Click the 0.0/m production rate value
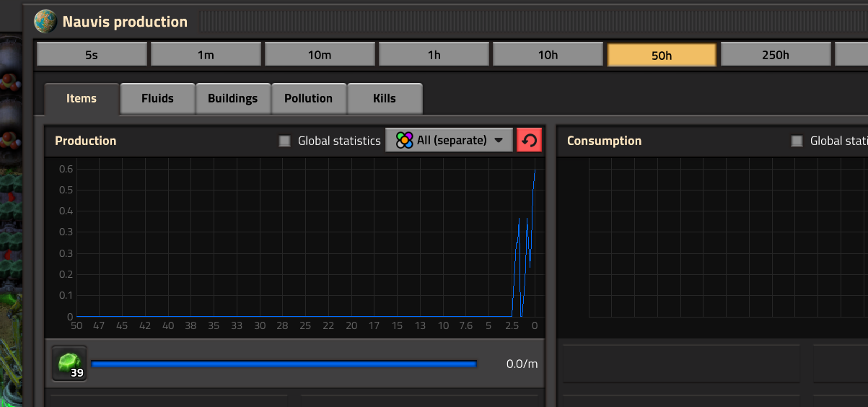The height and width of the screenshot is (407, 868). tap(522, 364)
